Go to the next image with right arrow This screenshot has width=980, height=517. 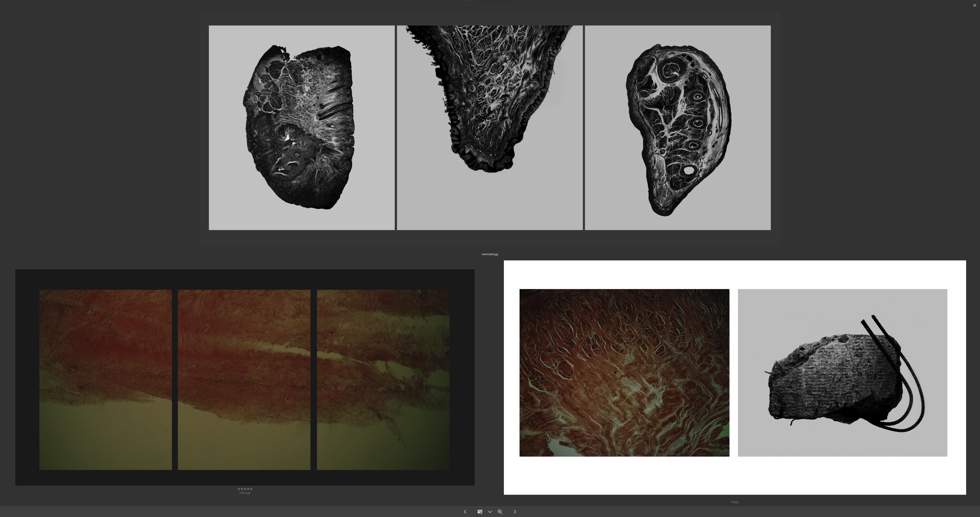pyautogui.click(x=515, y=512)
